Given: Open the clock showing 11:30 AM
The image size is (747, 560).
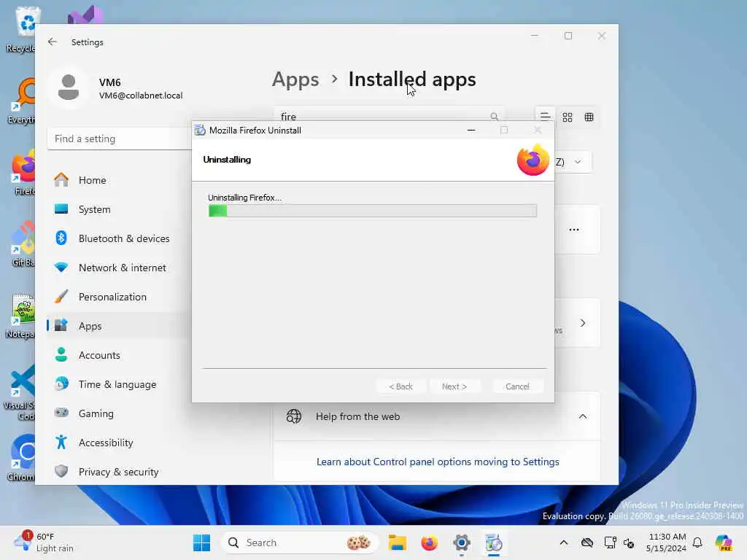Looking at the screenshot, I should point(667,542).
